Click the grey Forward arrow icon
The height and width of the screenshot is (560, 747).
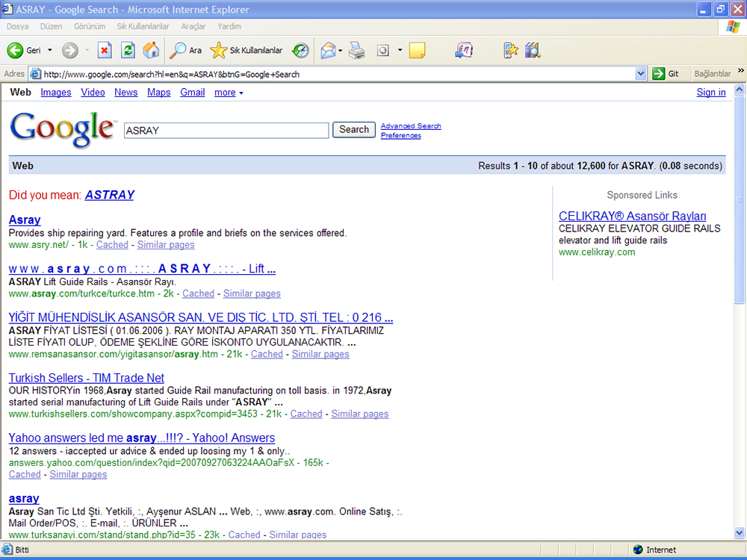[70, 50]
